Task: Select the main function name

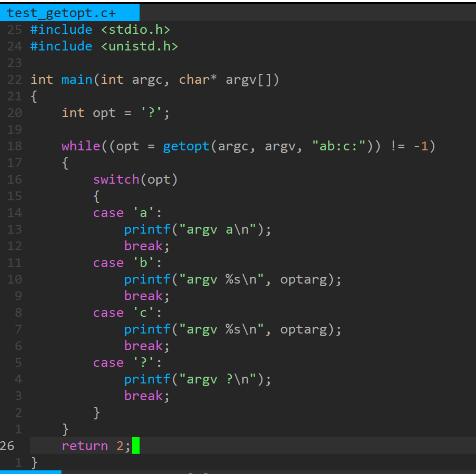Action: (77, 79)
